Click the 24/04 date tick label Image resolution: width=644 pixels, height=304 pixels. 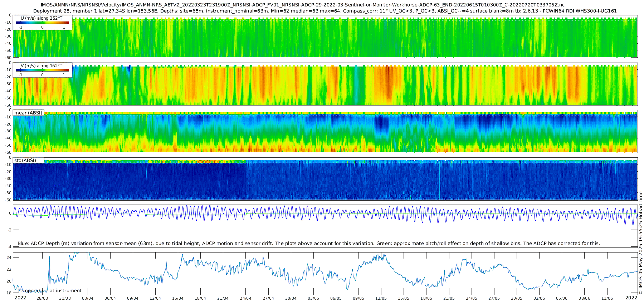[x=245, y=298]
